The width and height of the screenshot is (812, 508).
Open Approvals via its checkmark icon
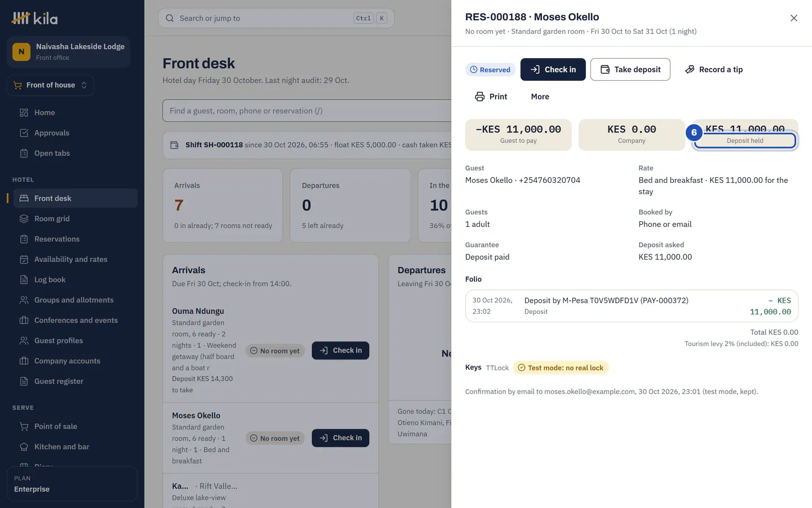point(24,133)
